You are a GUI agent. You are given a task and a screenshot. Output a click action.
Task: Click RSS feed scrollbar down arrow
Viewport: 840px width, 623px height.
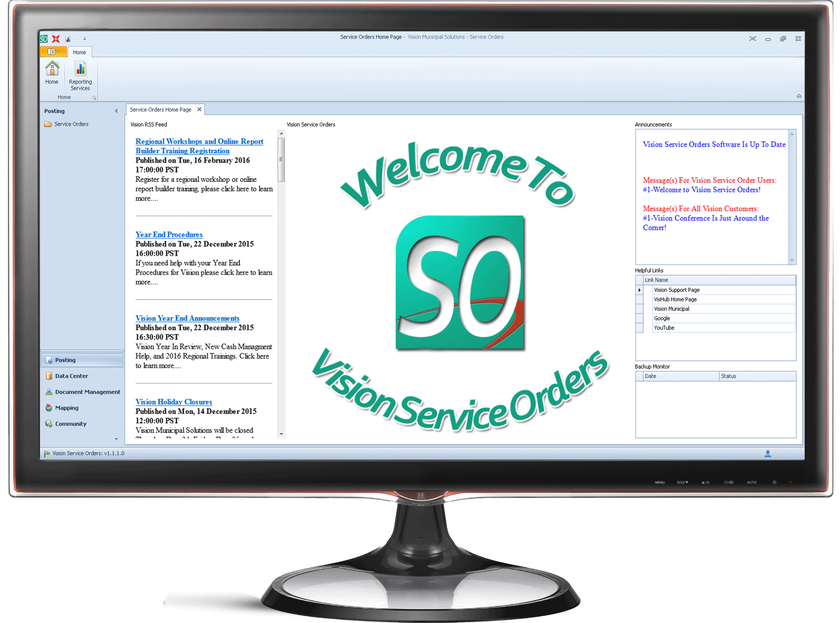281,435
